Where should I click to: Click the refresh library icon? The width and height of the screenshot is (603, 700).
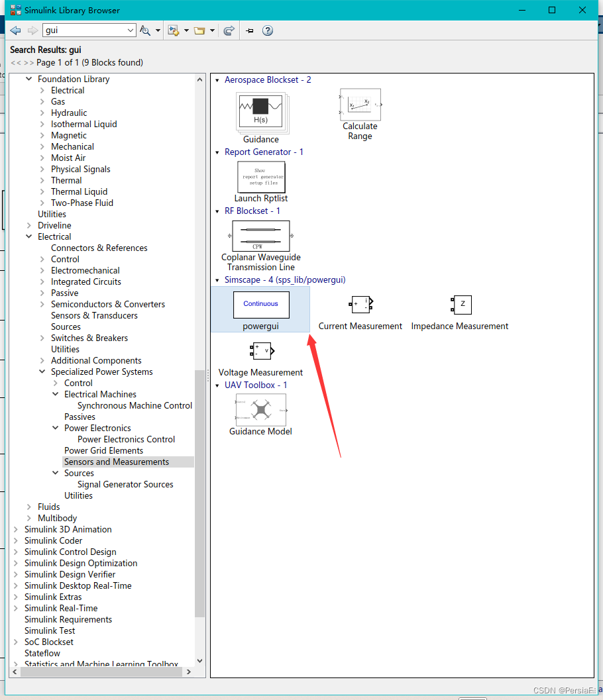coord(229,30)
